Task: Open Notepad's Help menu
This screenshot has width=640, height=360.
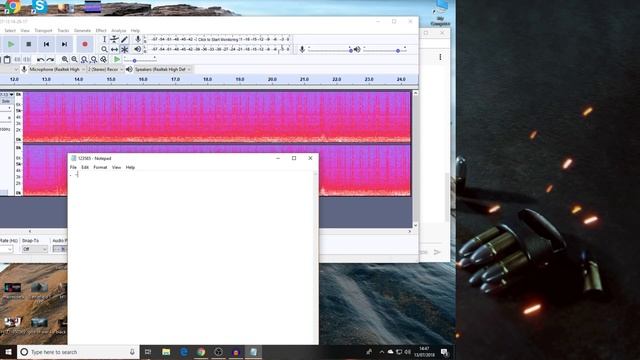Action: [x=130, y=167]
